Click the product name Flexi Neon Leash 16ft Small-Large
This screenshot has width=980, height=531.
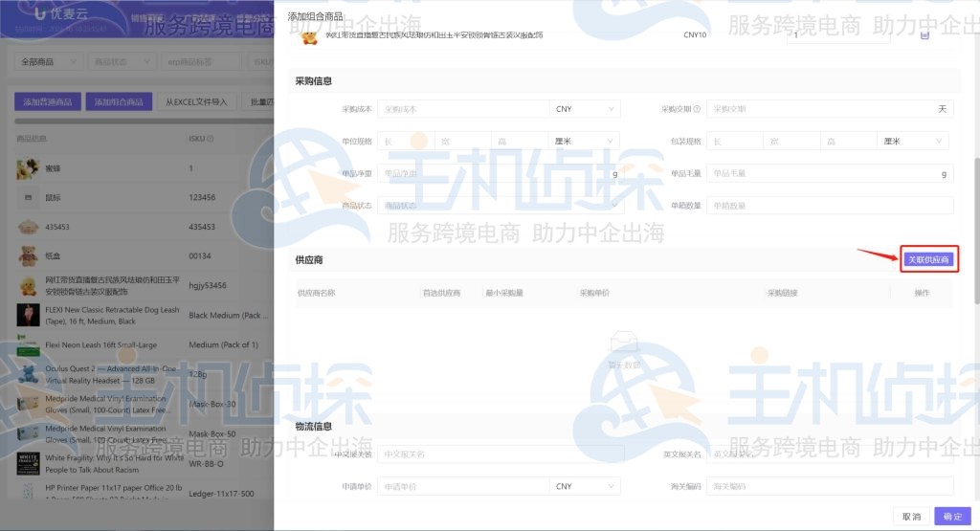click(x=100, y=344)
